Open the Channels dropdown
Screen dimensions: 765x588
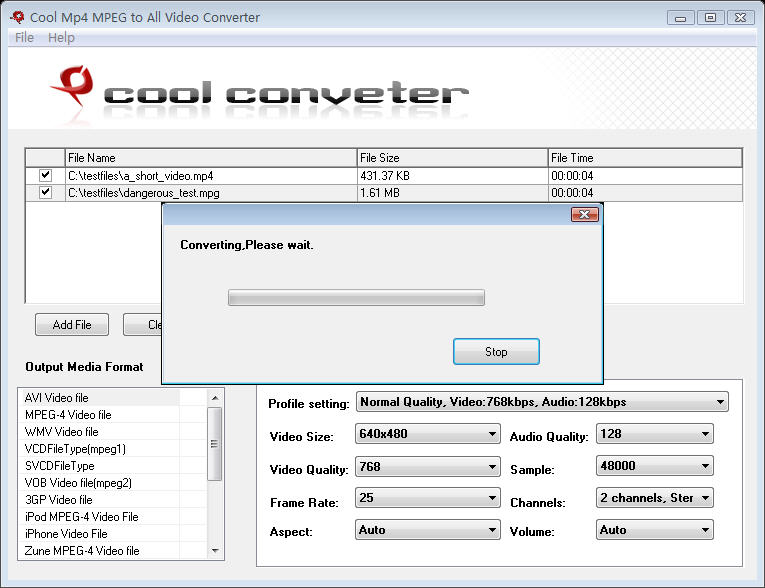(x=654, y=498)
